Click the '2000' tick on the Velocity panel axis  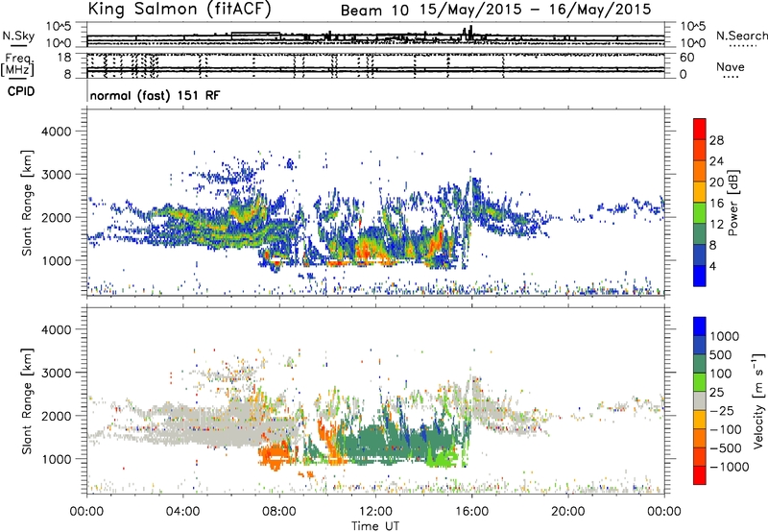point(57,416)
